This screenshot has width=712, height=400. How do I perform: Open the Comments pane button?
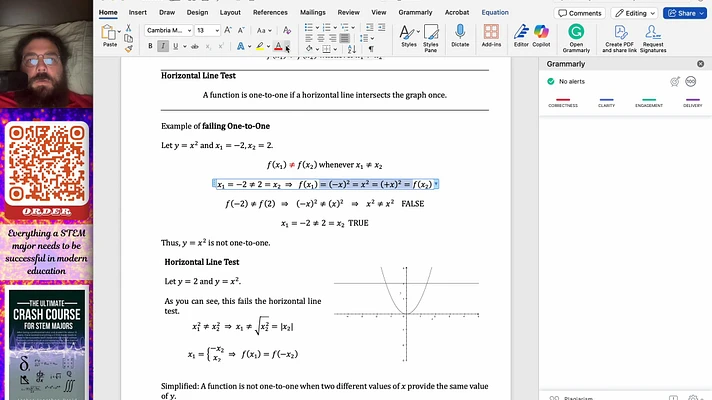(579, 13)
